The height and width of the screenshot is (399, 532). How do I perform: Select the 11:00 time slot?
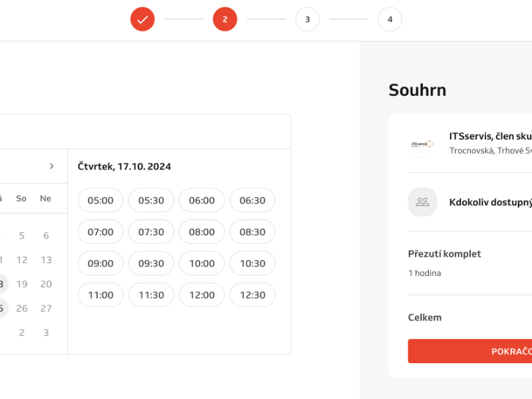pos(100,295)
